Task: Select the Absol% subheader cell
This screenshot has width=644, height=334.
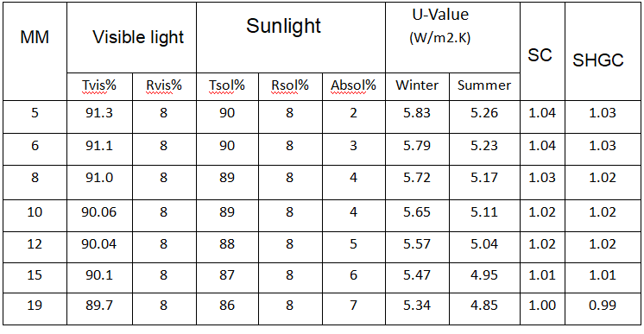Action: point(354,86)
